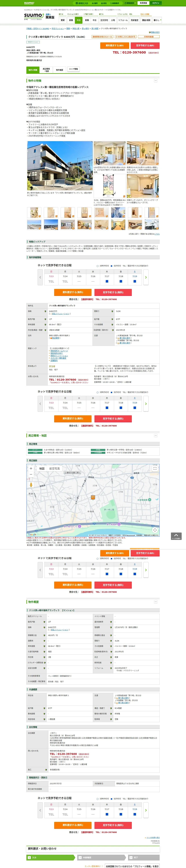Image resolution: width=186 pixels, height=868 pixels.
Task: Switch the map to 地図 view
Action: click(42, 469)
